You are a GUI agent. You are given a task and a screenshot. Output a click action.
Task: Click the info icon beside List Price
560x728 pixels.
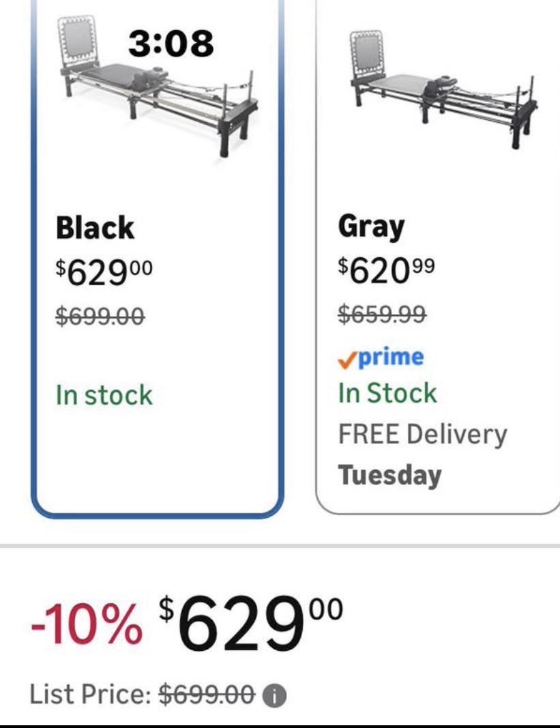click(x=275, y=696)
